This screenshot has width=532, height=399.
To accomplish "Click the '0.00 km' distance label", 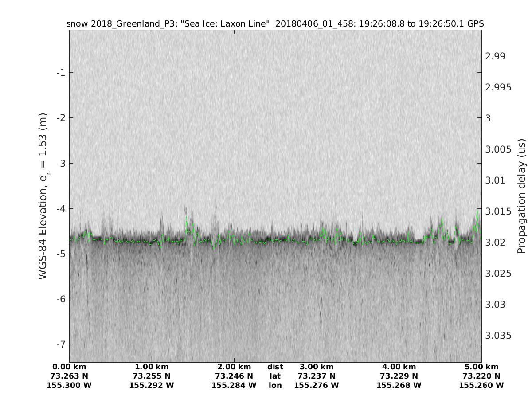I will [x=69, y=367].
